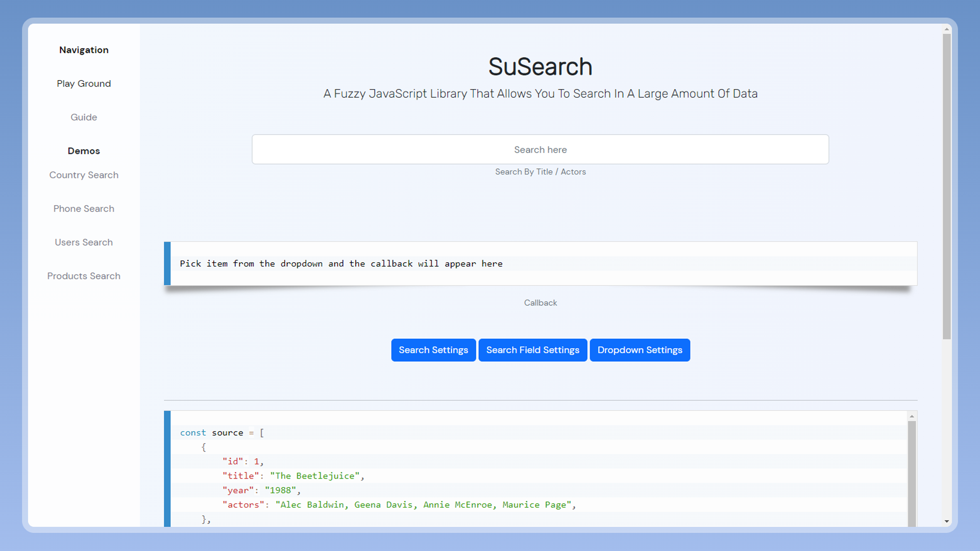The image size is (980, 551).
Task: Focus the 'Search here' input field
Action: point(540,149)
